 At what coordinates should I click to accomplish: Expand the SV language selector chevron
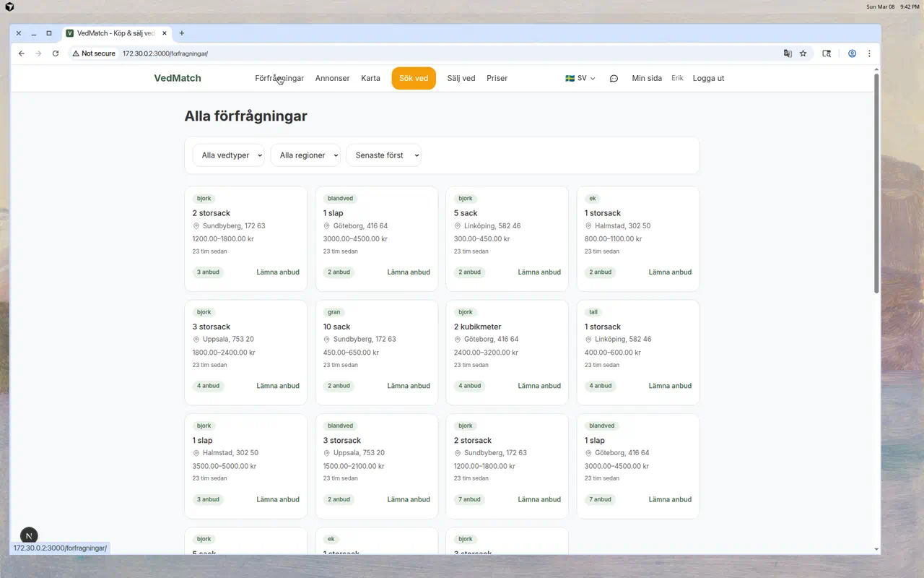pos(591,78)
